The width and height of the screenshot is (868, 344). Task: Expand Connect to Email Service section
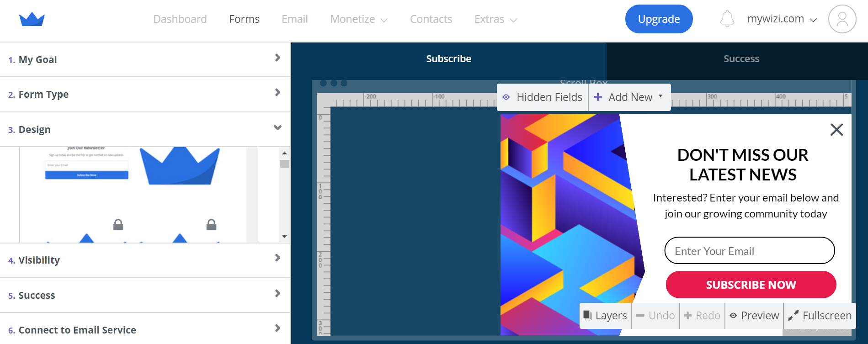(x=145, y=329)
